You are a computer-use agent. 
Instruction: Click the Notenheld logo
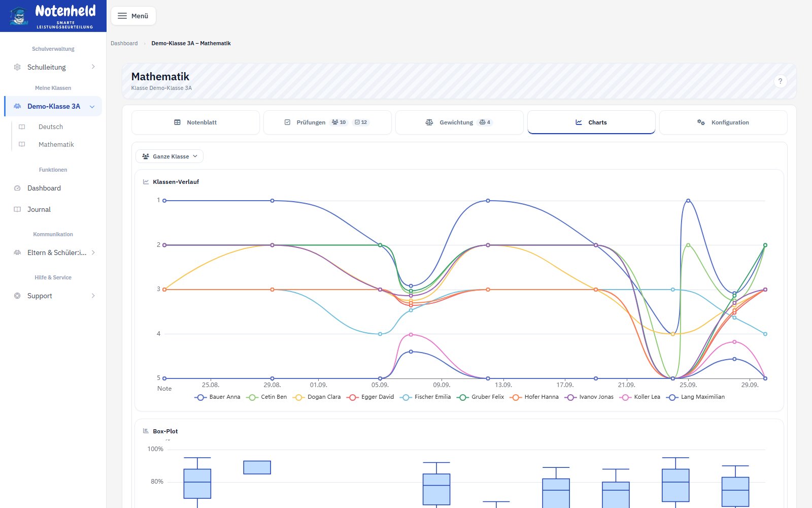pos(53,16)
